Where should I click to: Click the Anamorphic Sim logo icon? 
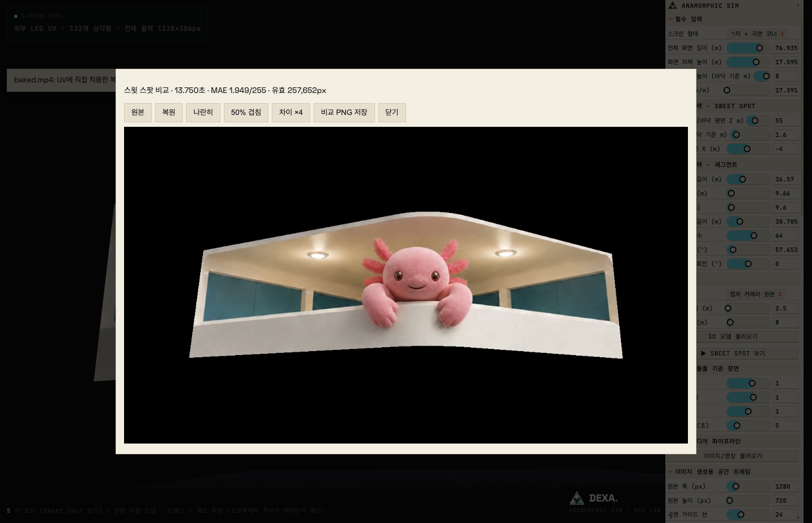click(673, 6)
